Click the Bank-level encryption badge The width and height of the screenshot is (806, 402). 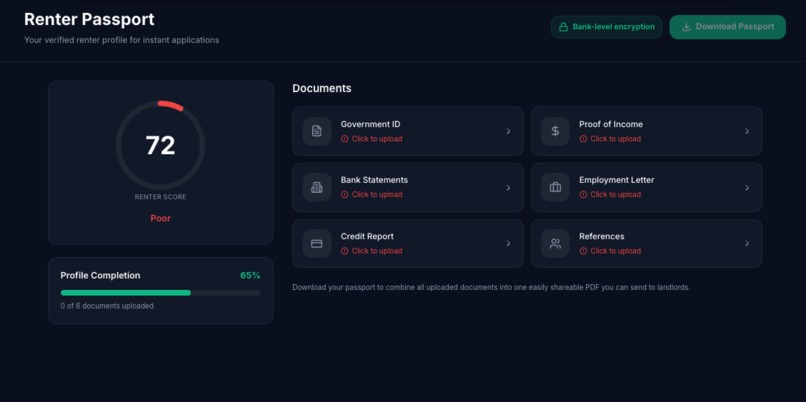pyautogui.click(x=607, y=27)
